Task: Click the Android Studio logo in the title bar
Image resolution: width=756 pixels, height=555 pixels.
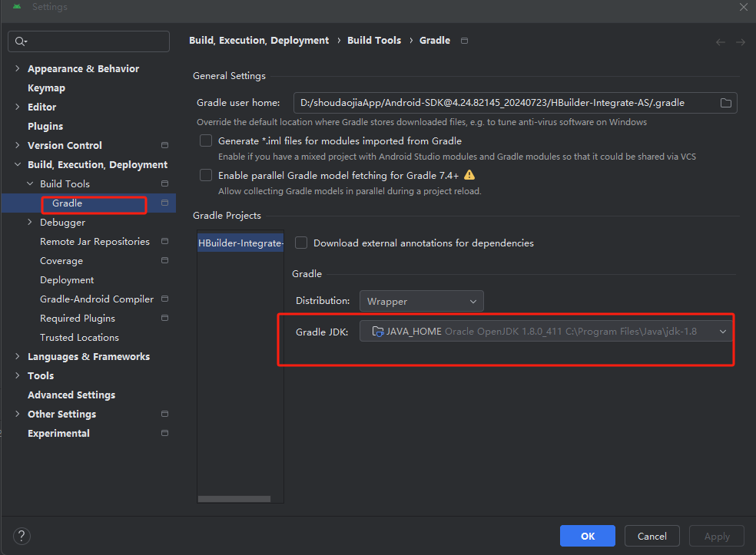Action: (x=17, y=7)
